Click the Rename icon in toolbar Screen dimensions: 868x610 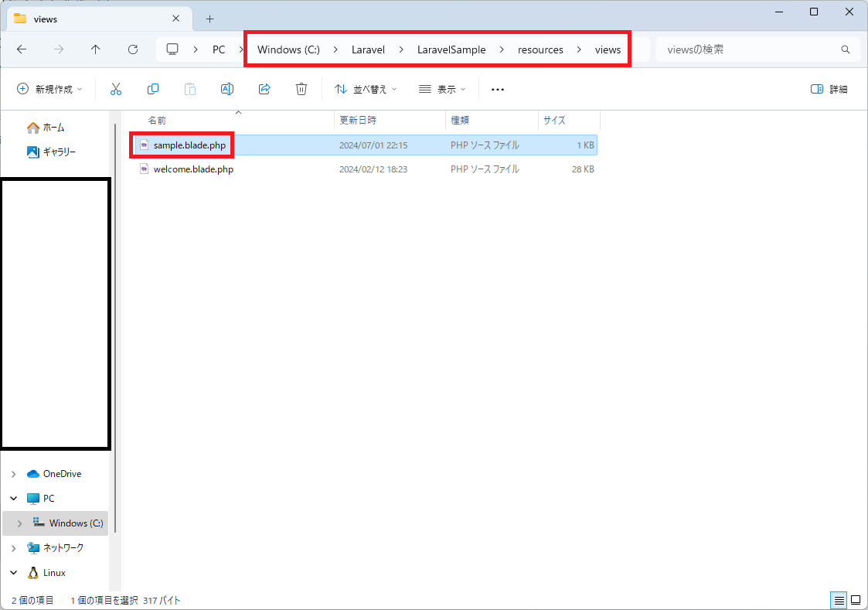[227, 89]
